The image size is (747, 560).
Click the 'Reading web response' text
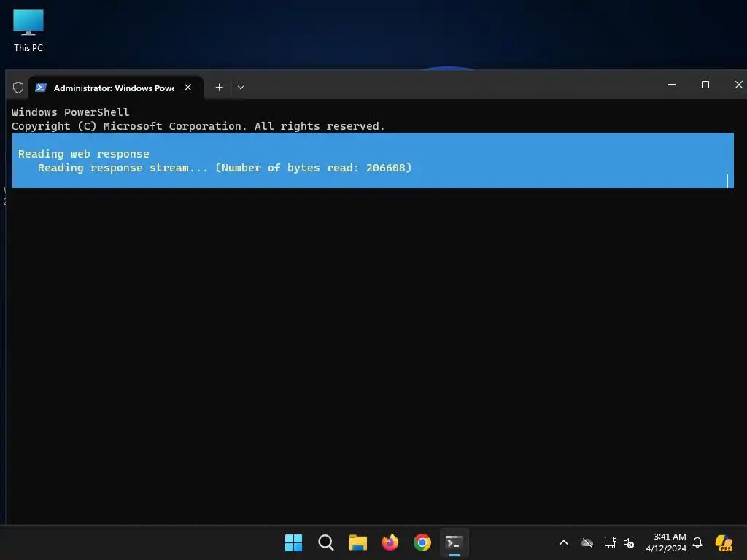[x=83, y=154]
